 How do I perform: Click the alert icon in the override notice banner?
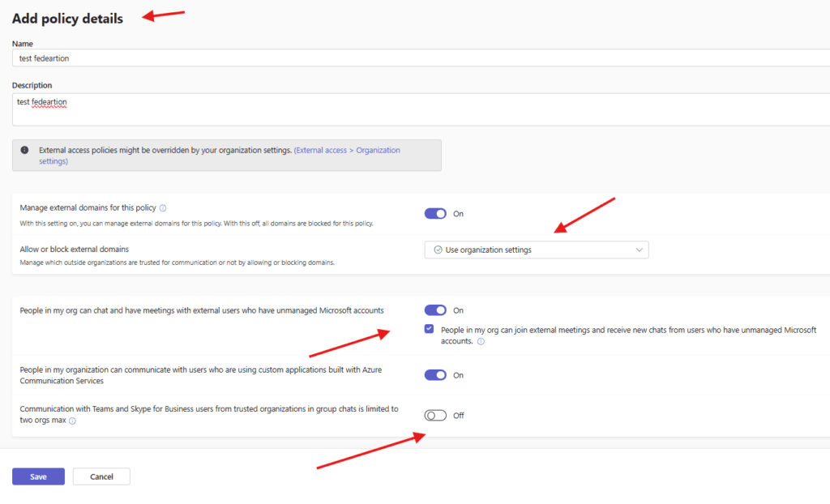tap(24, 151)
